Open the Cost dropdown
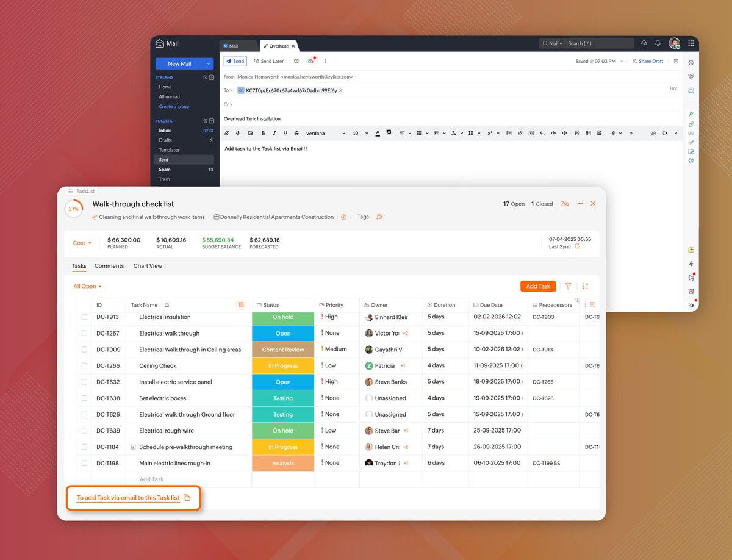 click(82, 243)
